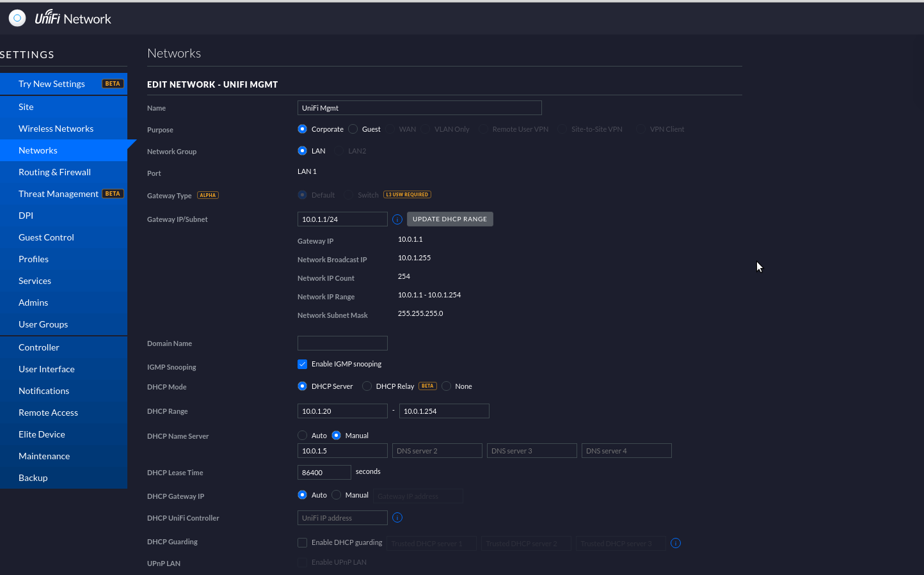Click the DHCP Range end field
Viewport: 924px width, 575px height.
coord(444,411)
